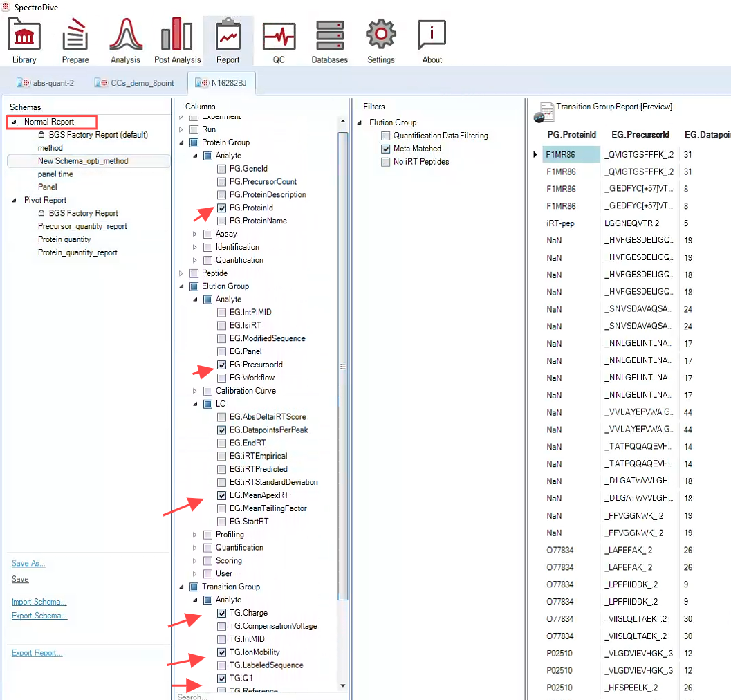
Task: Switch to the CCs_demo_8point tab
Action: [x=134, y=83]
